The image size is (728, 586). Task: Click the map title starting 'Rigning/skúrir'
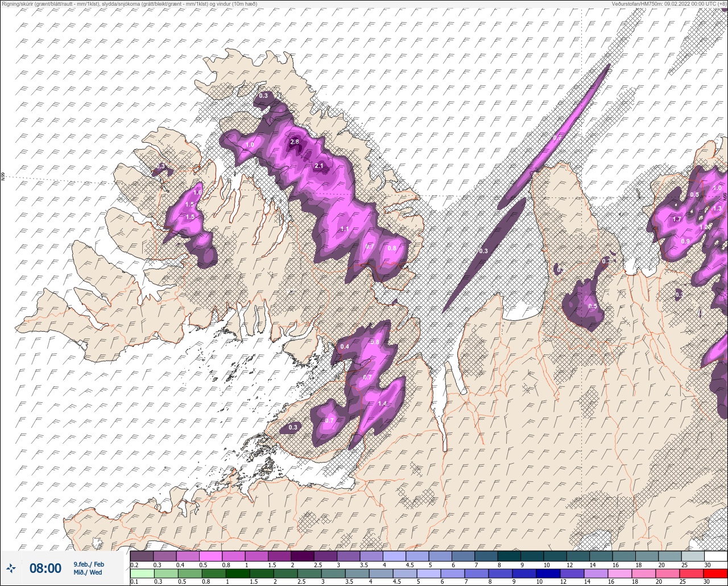pos(129,4)
